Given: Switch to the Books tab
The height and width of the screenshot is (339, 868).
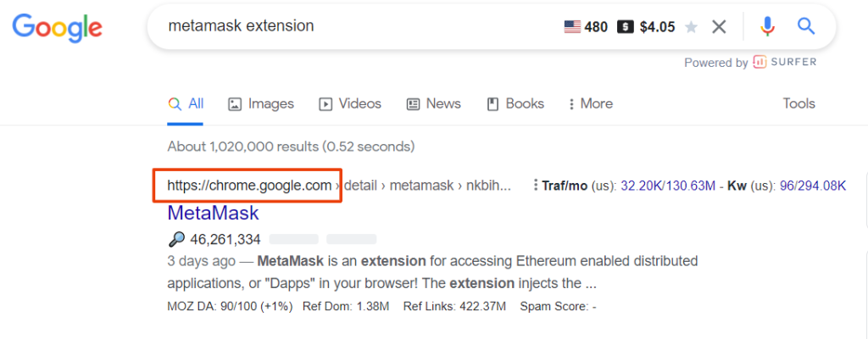Looking at the screenshot, I should coord(515,103).
